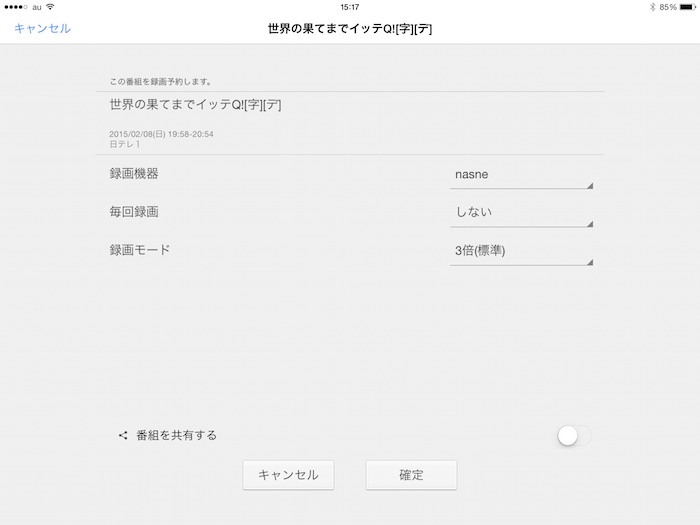This screenshot has width=700, height=525.
Task: Tap the 毎回録画 row label
Action: [134, 212]
